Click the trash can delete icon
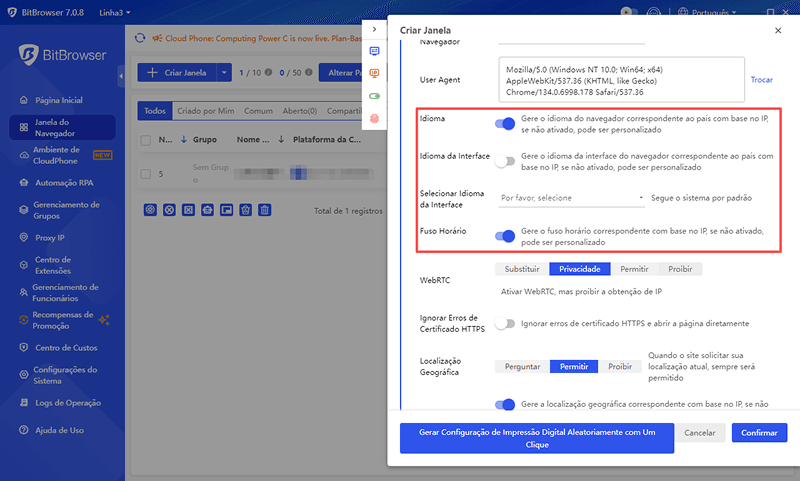 tap(264, 210)
